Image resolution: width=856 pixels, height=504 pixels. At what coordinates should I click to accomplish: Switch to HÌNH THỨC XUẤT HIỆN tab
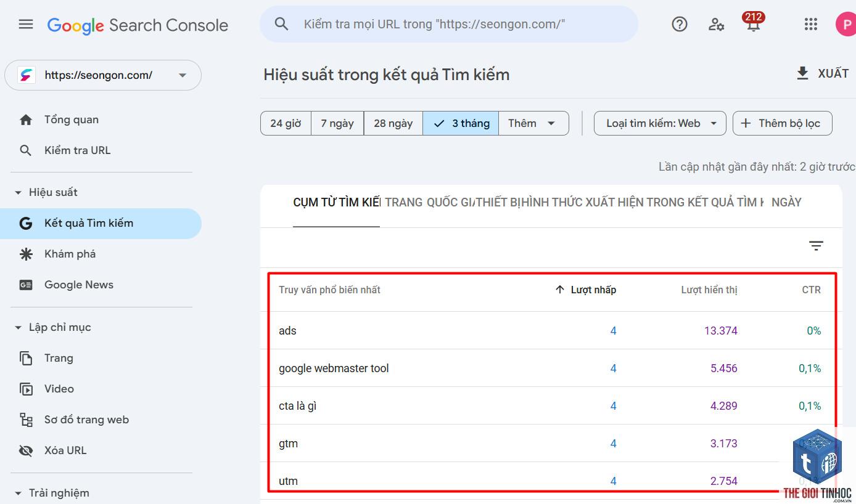(643, 202)
